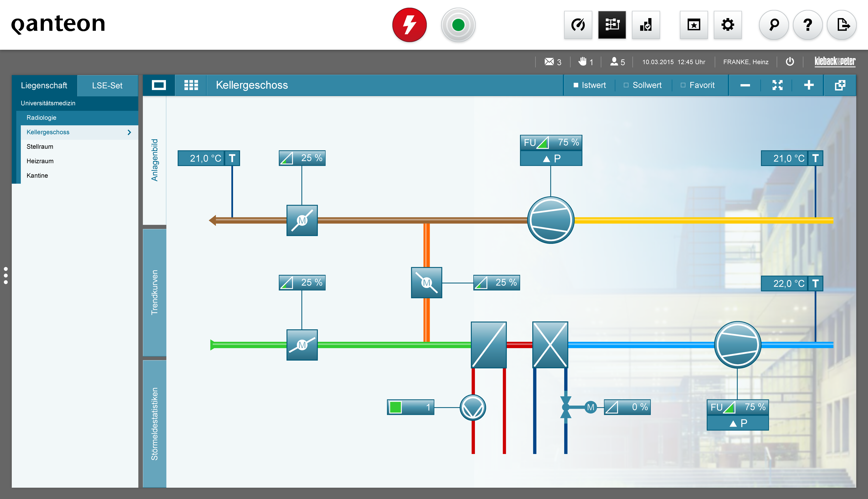Viewport: 868px width, 499px height.
Task: Select Heizraum in the sidebar
Action: [x=40, y=161]
